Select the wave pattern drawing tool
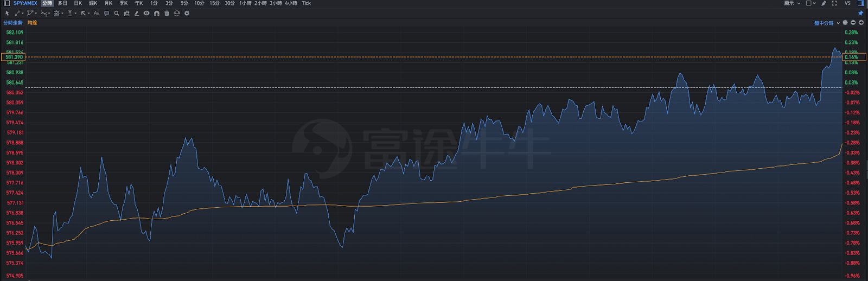 click(x=43, y=13)
